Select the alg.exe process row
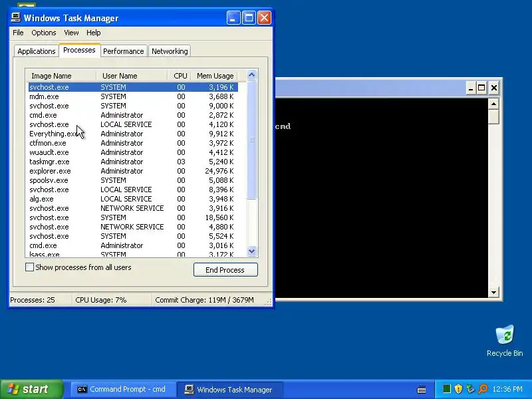 click(x=133, y=199)
